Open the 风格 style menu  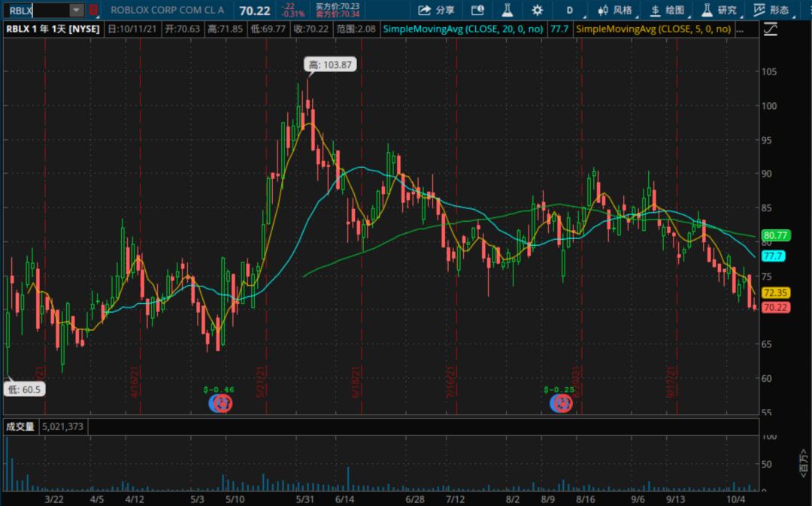[x=615, y=11]
